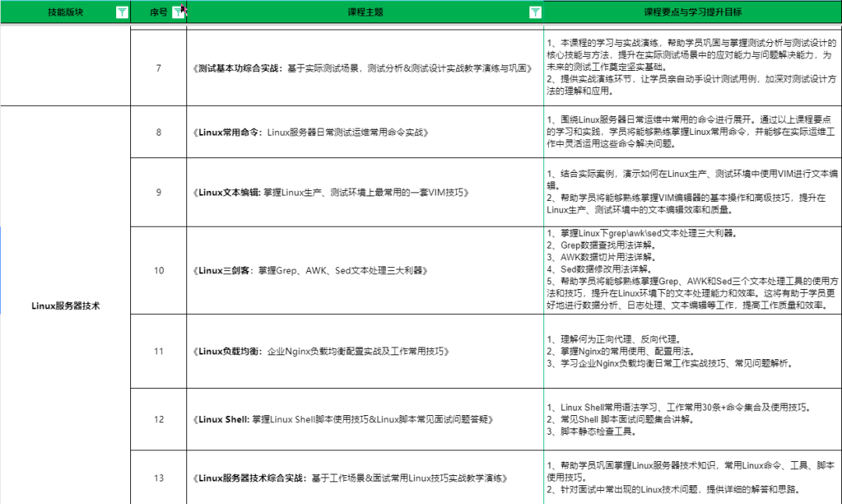Click the Linux负载均衡 course title cell
842x504 pixels.
365,351
